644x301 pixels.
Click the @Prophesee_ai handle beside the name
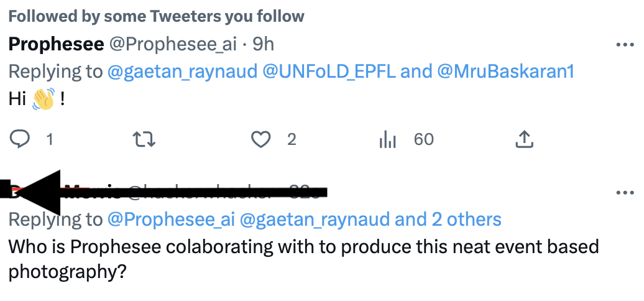tap(173, 45)
